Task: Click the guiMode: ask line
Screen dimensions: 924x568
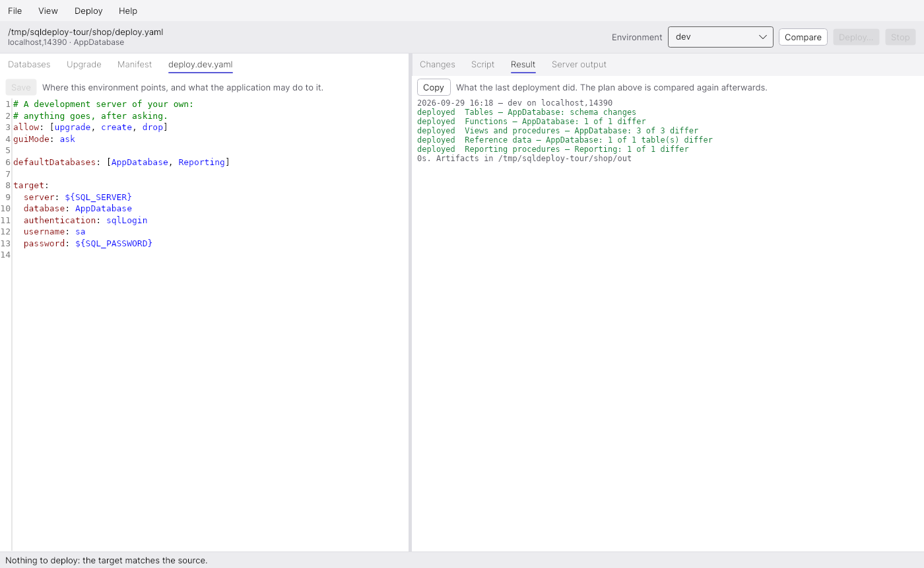Action: pos(44,139)
